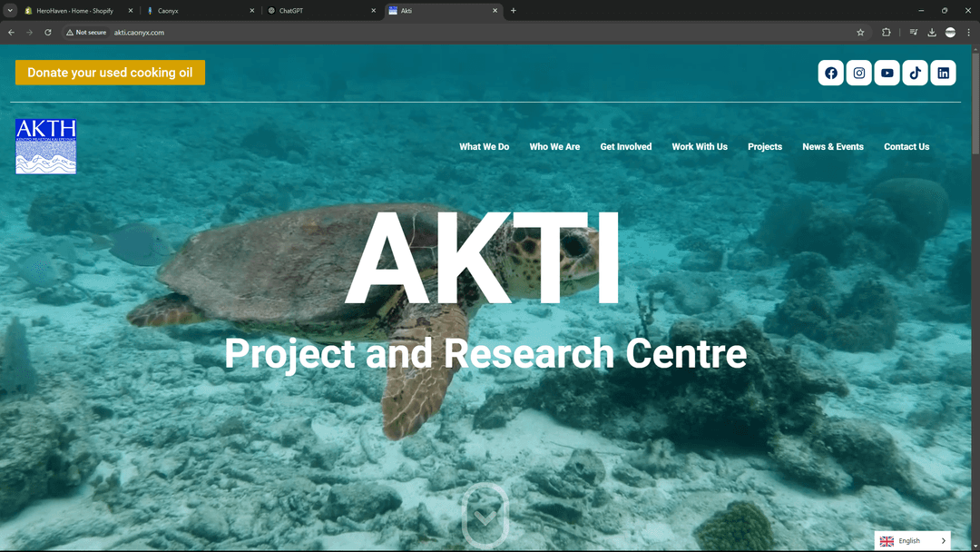This screenshot has height=552, width=980.
Task: Open the Get Involved menu item
Action: pos(625,147)
